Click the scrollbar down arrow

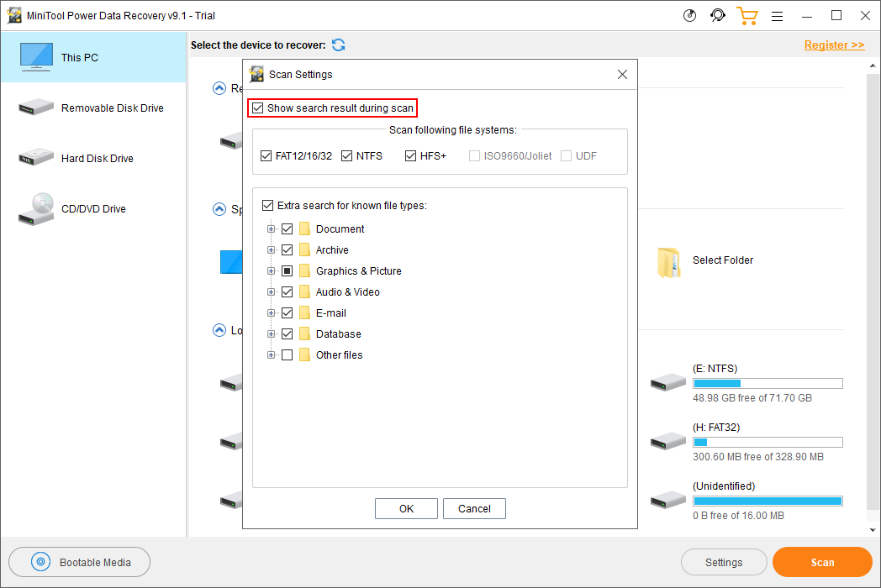click(872, 529)
